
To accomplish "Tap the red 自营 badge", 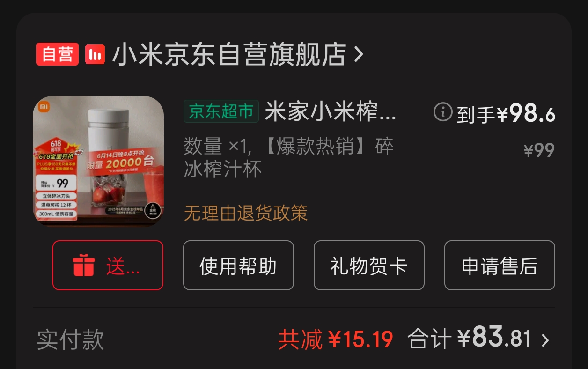I will [57, 54].
